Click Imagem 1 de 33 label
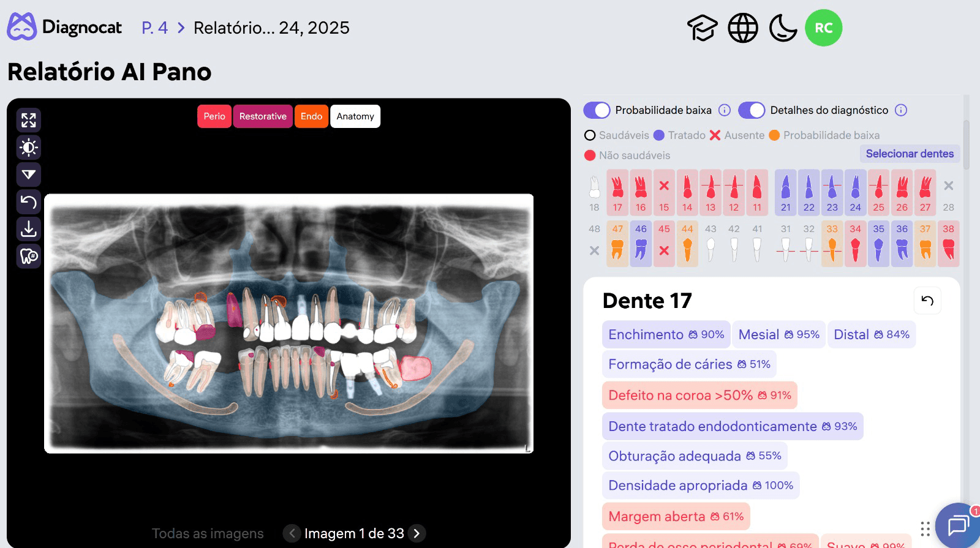980x548 pixels. [x=354, y=533]
